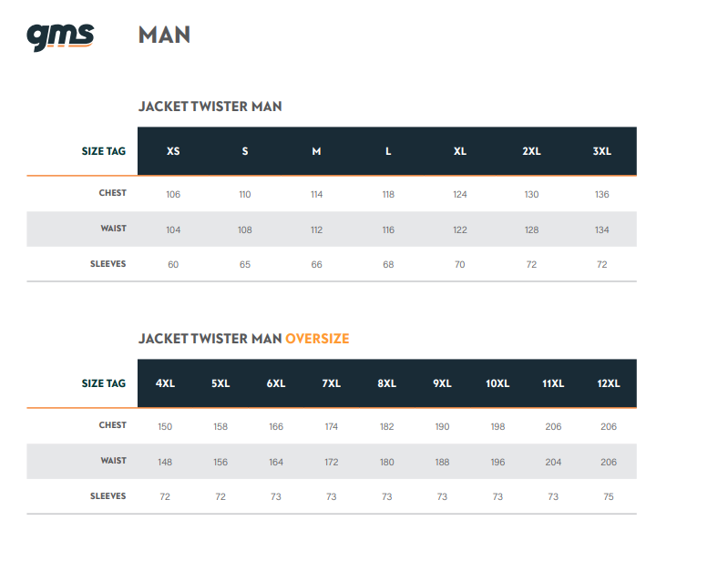Viewport: 728px width, 571px height.
Task: Click the chest value 150 for 4XL
Action: [165, 426]
